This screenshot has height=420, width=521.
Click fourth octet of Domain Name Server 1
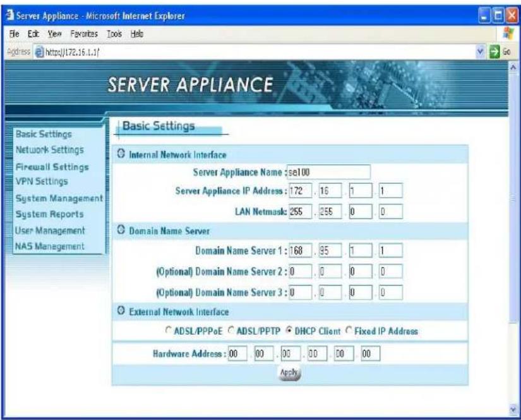[x=391, y=250]
